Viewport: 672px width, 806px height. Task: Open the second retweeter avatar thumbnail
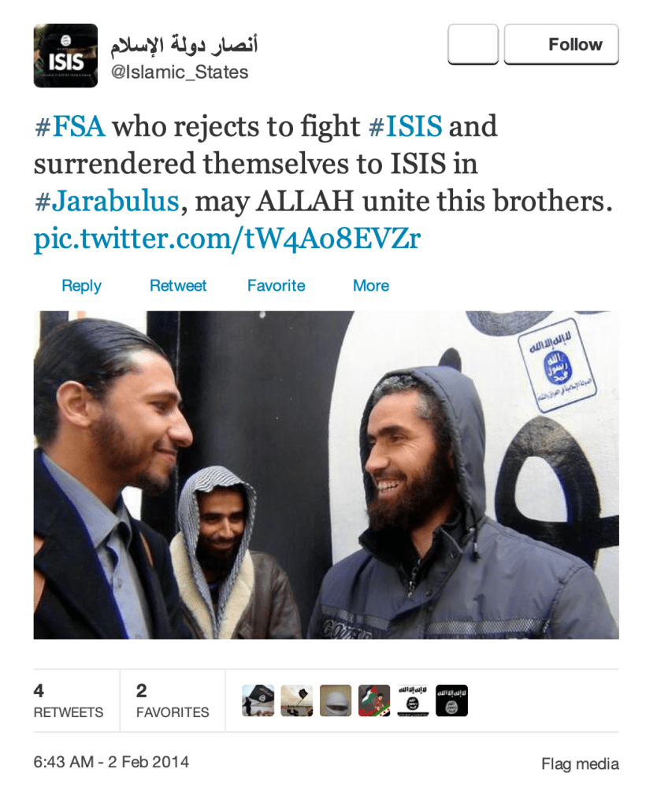click(297, 700)
